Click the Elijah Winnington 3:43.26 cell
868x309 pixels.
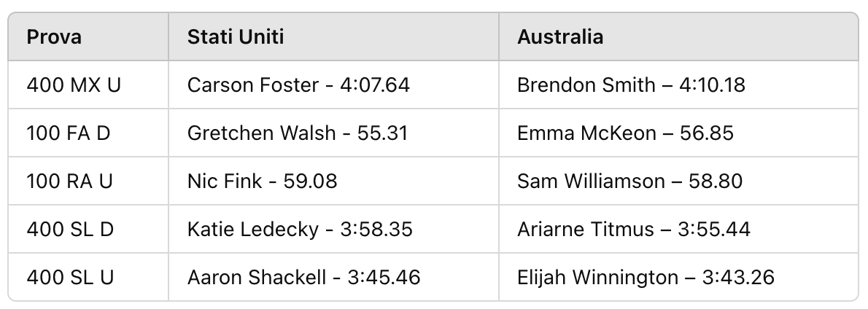[646, 277]
